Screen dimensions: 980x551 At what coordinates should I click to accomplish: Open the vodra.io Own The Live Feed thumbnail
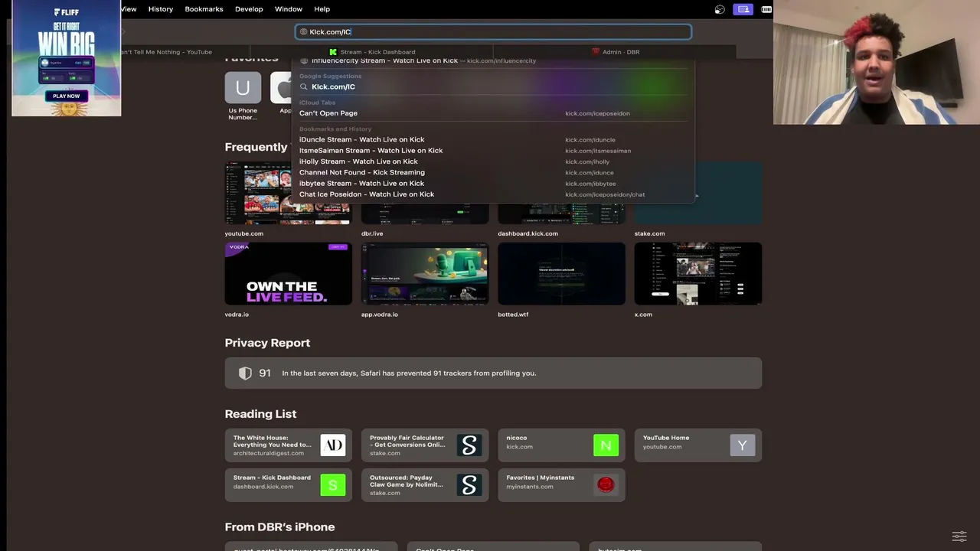[x=288, y=274]
